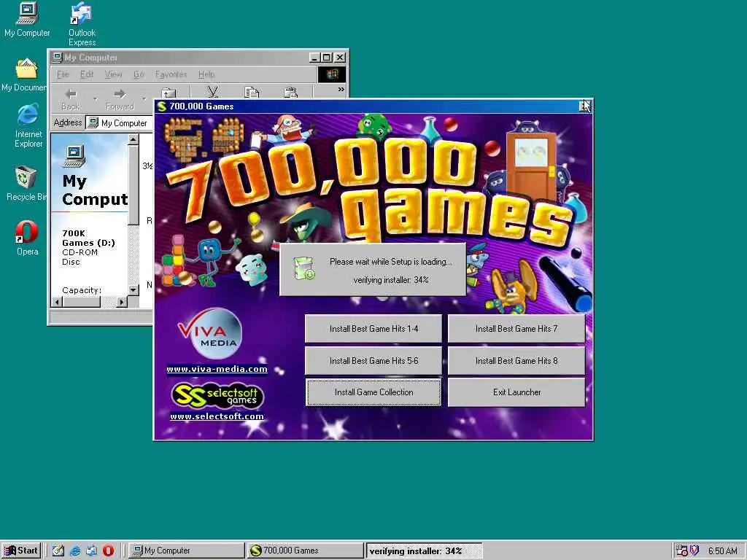Screen dimensions: 747x560
Task: Click the Viva Media logo
Action: tap(210, 333)
